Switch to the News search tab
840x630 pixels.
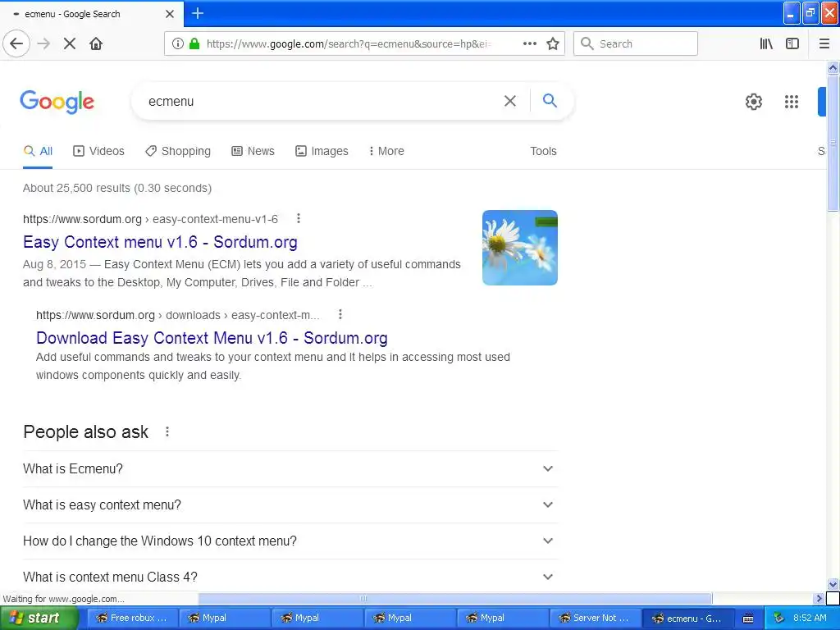[x=253, y=151]
